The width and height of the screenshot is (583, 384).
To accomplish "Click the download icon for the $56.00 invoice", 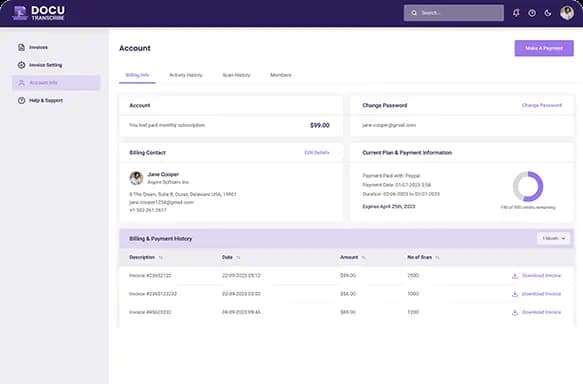I will tap(515, 294).
